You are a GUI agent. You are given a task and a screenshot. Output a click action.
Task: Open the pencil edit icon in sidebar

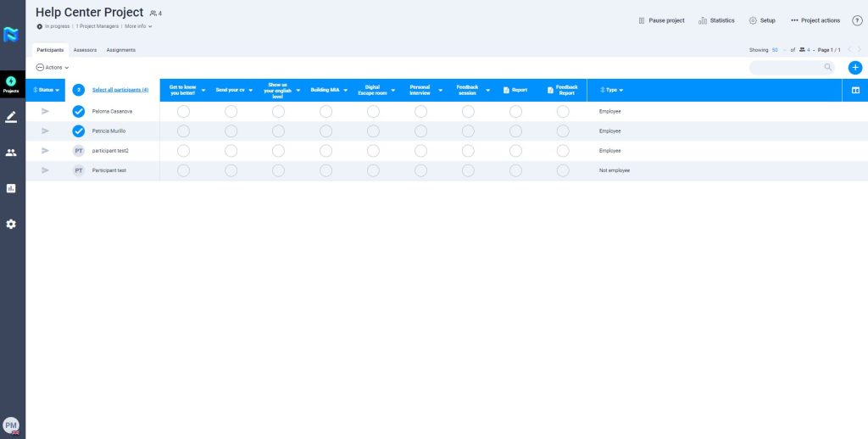tap(11, 117)
